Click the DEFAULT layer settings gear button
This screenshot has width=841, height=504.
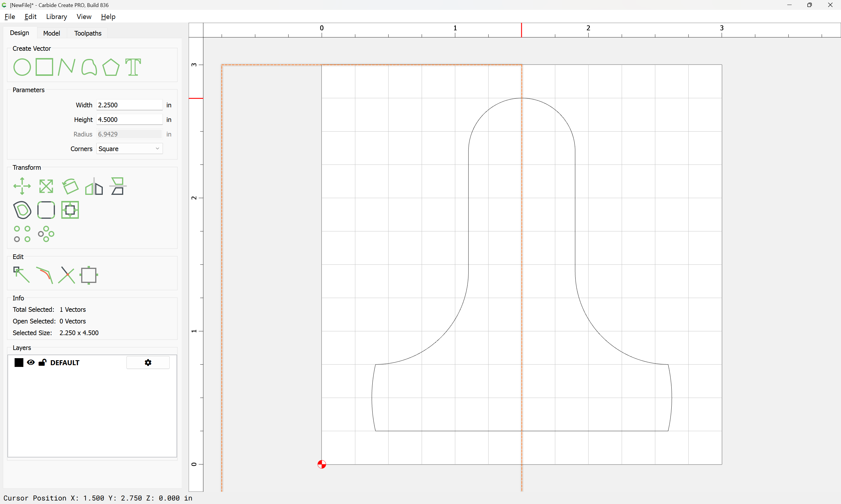tap(148, 362)
